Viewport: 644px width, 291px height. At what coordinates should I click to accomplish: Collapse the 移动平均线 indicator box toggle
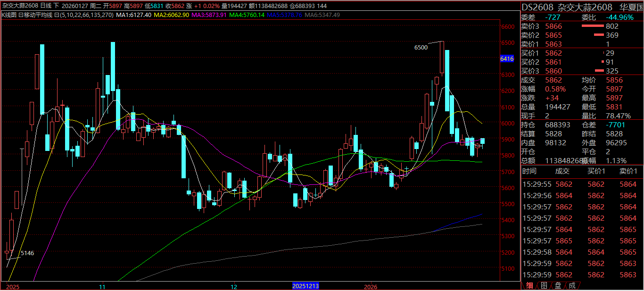click(x=20, y=15)
